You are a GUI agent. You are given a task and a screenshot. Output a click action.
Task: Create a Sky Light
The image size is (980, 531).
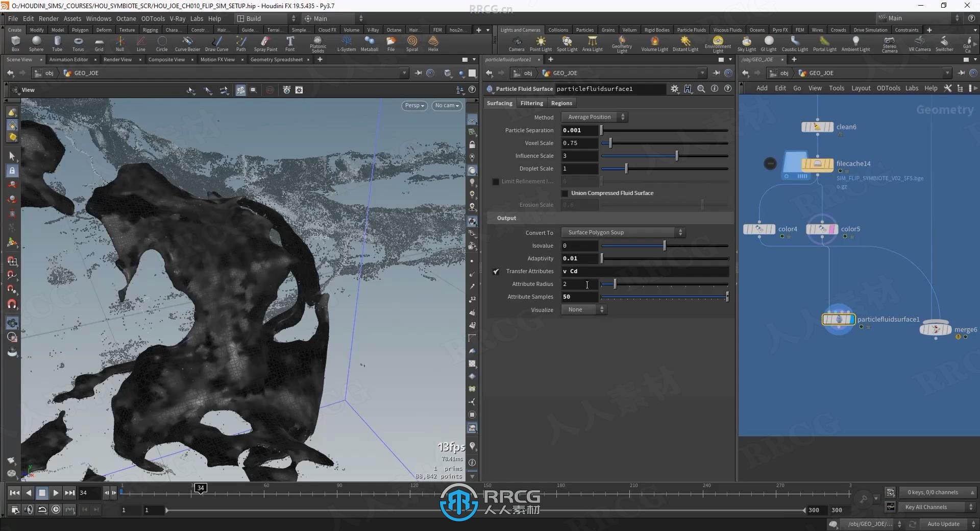click(x=746, y=43)
